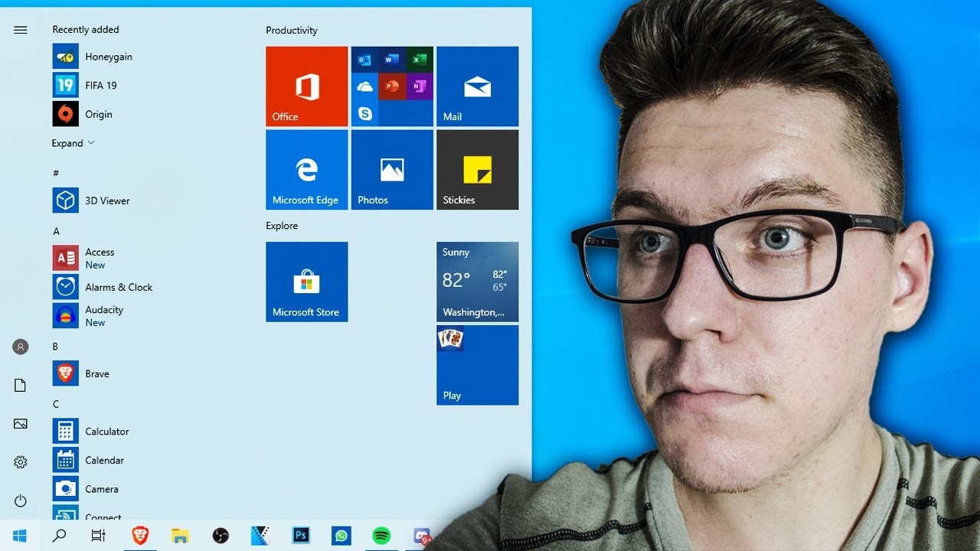The width and height of the screenshot is (980, 551).
Task: Open Photoshop from the taskbar
Action: (x=301, y=535)
